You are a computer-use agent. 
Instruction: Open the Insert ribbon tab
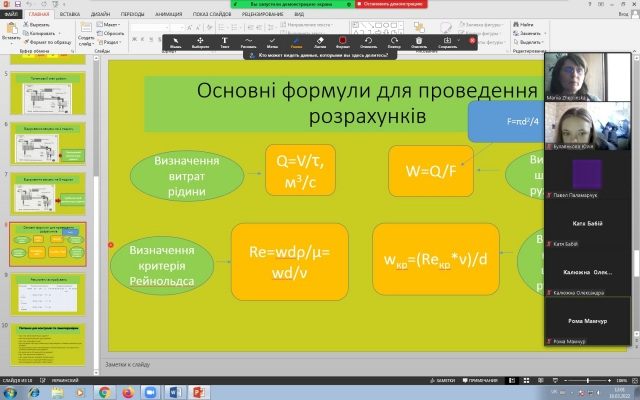click(x=72, y=16)
